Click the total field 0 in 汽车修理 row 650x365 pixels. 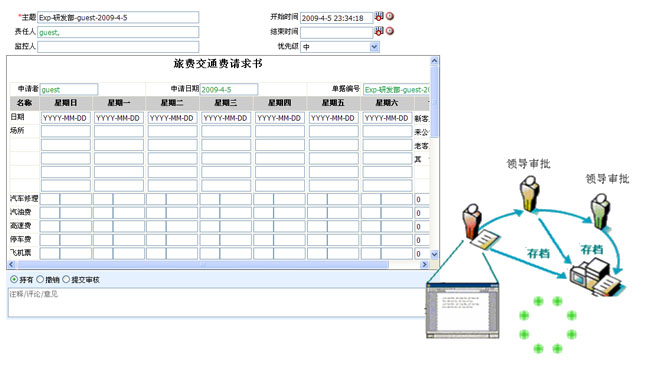tap(422, 200)
